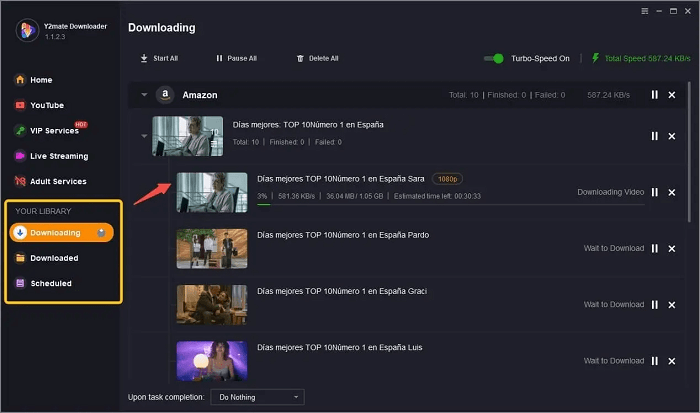Cancel the Días mejores Luis download
This screenshot has width=700, height=413.
point(672,361)
